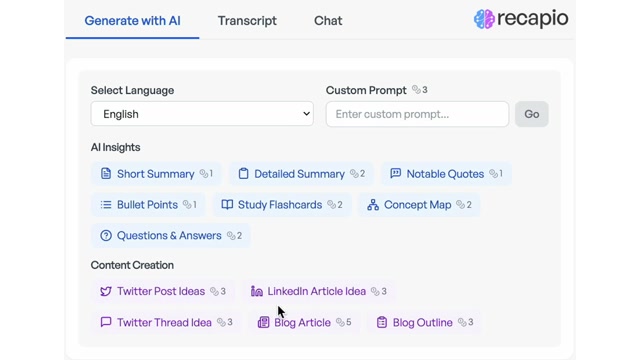The width and height of the screenshot is (640, 360).
Task: Click the LinkedIn Article Idea icon
Action: 257,291
